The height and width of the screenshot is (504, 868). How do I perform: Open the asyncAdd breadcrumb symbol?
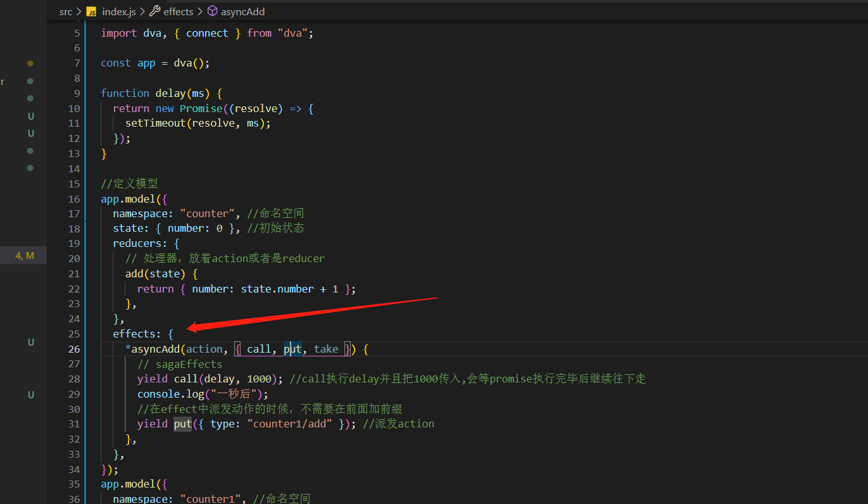point(243,11)
